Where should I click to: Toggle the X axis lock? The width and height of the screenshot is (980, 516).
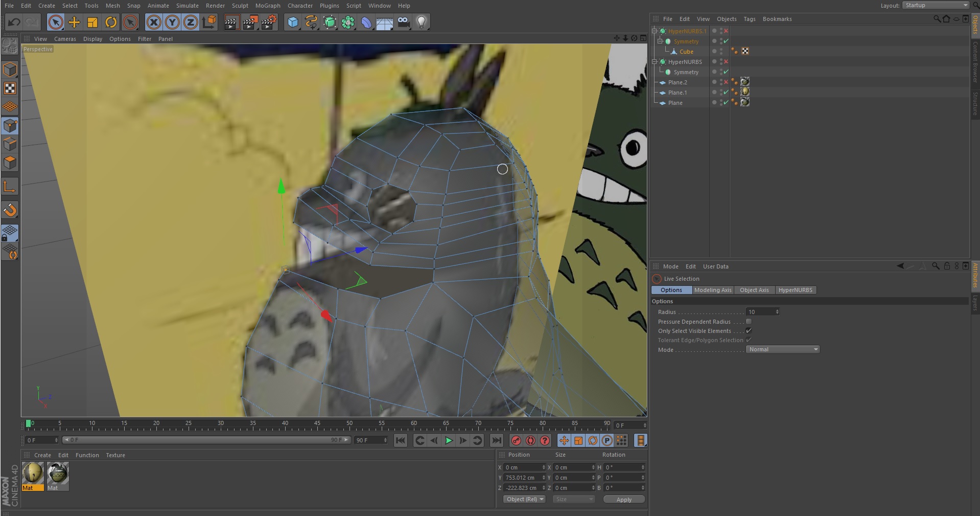pyautogui.click(x=154, y=22)
